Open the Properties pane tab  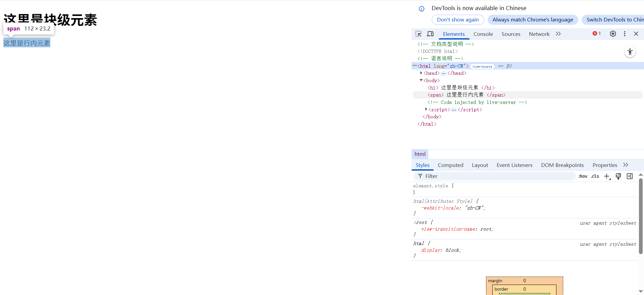[605, 165]
